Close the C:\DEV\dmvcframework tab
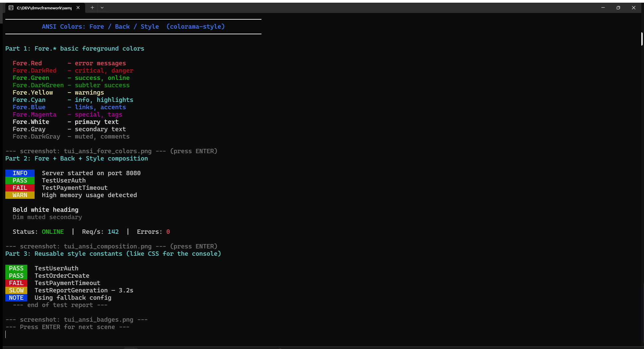Viewport: 644px width, 349px height. tap(78, 8)
